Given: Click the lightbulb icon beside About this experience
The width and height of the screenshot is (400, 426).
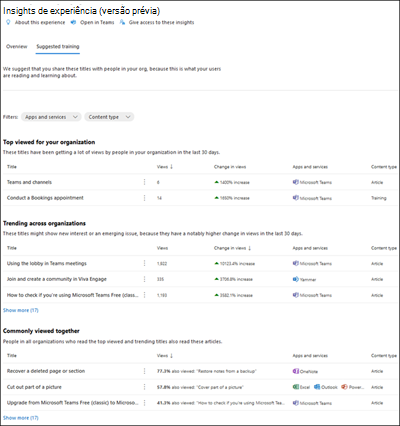Looking at the screenshot, I should click(x=8, y=22).
